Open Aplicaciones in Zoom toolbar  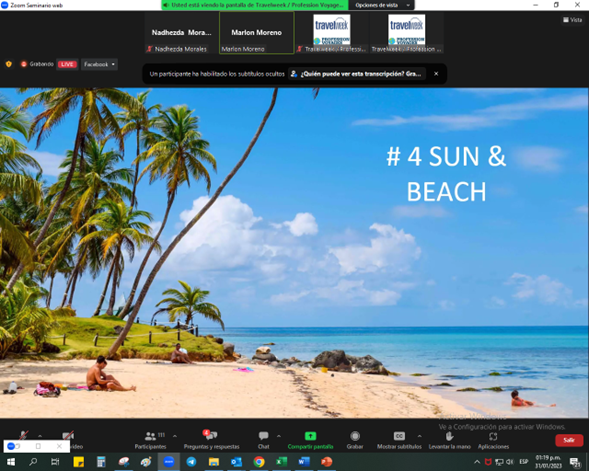point(493,440)
